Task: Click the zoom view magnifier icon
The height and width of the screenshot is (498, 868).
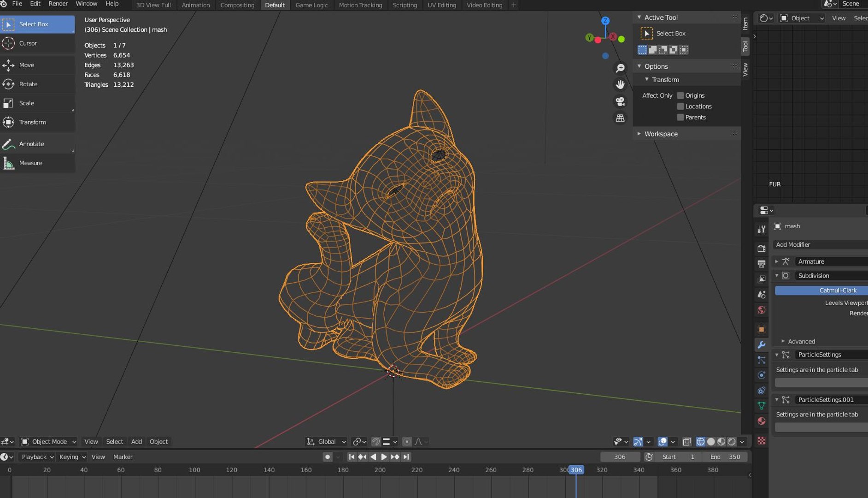Action: coord(620,68)
